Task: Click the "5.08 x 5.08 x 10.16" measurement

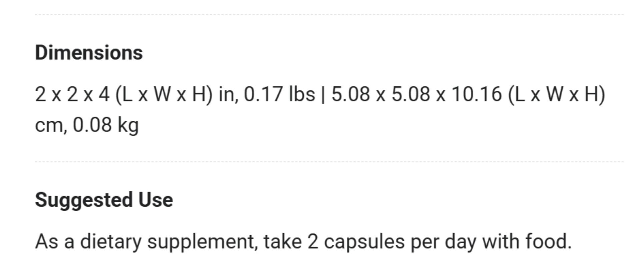Action: tap(417, 94)
